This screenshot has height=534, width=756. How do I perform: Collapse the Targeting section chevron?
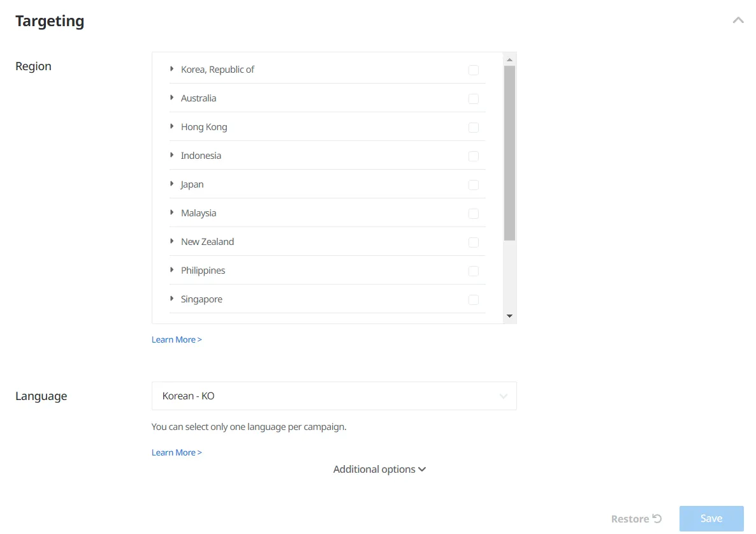738,20
